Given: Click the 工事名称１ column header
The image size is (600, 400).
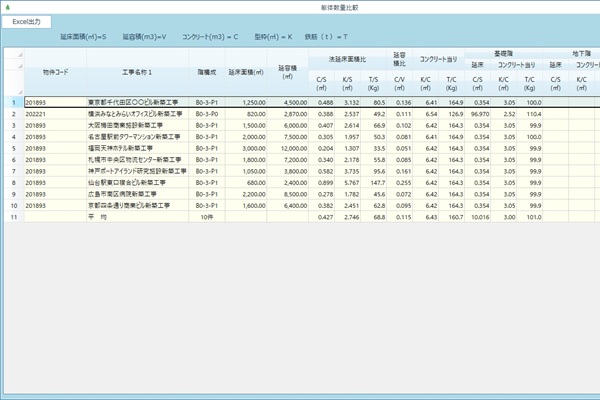Looking at the screenshot, I should (x=138, y=72).
